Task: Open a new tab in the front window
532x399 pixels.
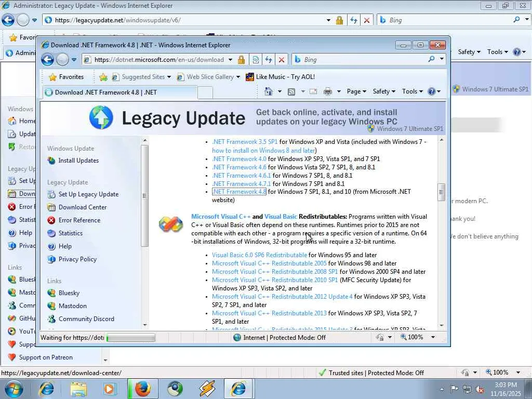Action: [x=205, y=92]
